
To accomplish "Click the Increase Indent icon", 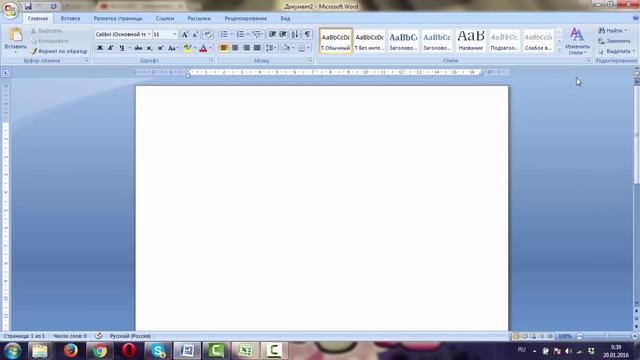I will 283,34.
